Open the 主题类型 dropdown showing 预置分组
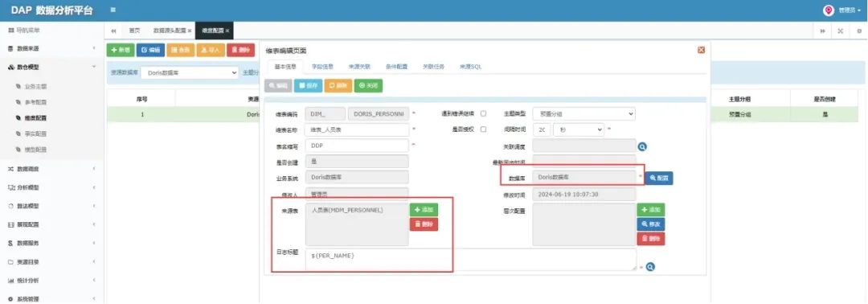Screen dimensions: 868x304 (583, 113)
